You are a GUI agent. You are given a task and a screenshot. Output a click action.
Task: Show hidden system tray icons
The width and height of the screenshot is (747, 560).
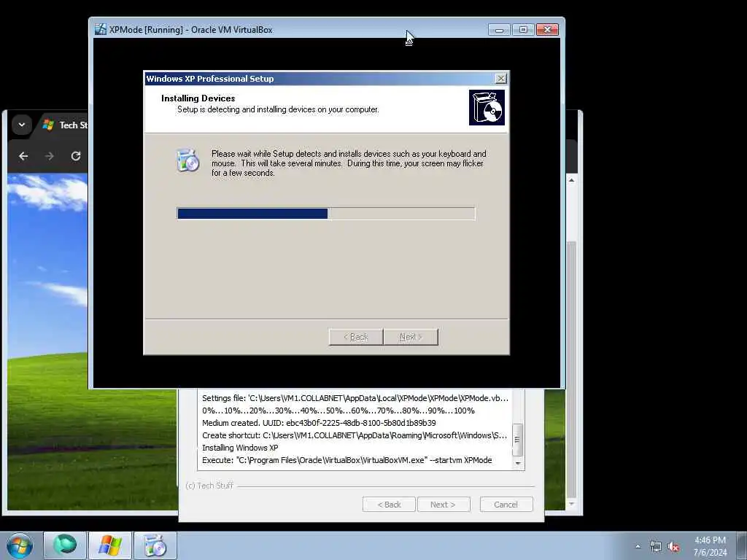638,547
